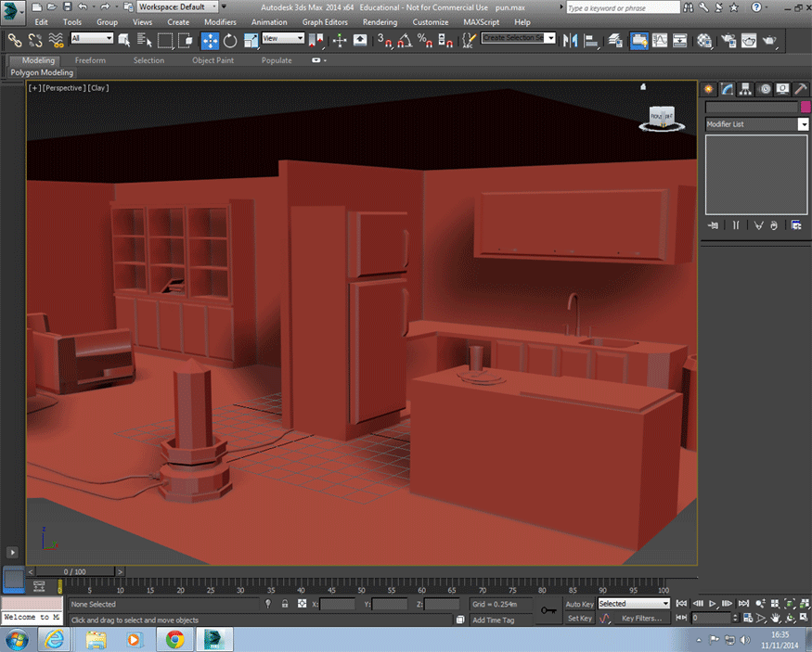This screenshot has width=812, height=652.
Task: Click the Key Filters button
Action: pyautogui.click(x=643, y=618)
